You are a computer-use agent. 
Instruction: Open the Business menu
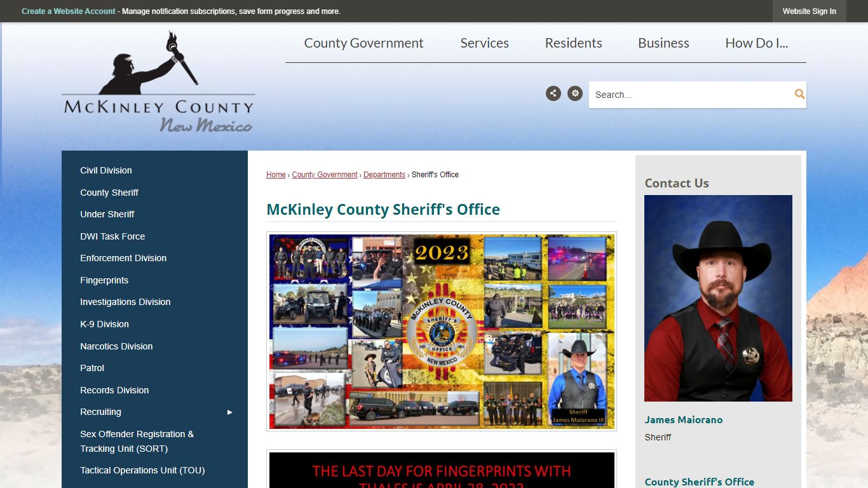coord(663,43)
